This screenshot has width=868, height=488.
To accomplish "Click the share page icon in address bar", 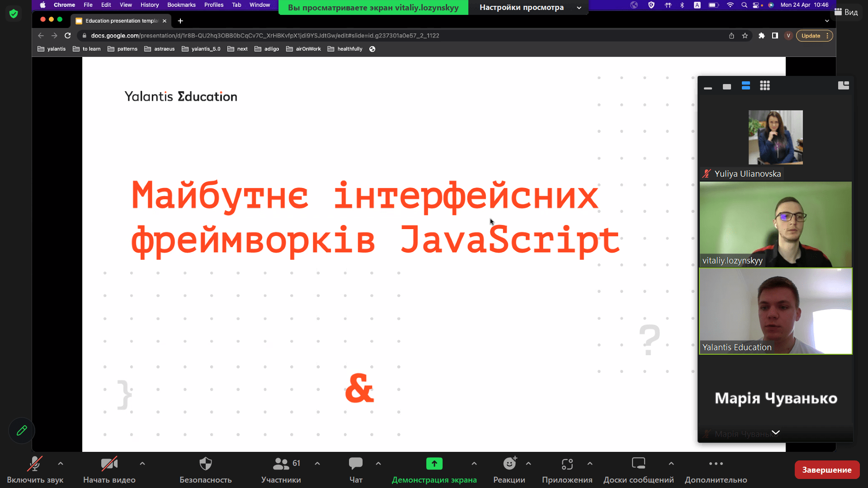I will point(731,36).
